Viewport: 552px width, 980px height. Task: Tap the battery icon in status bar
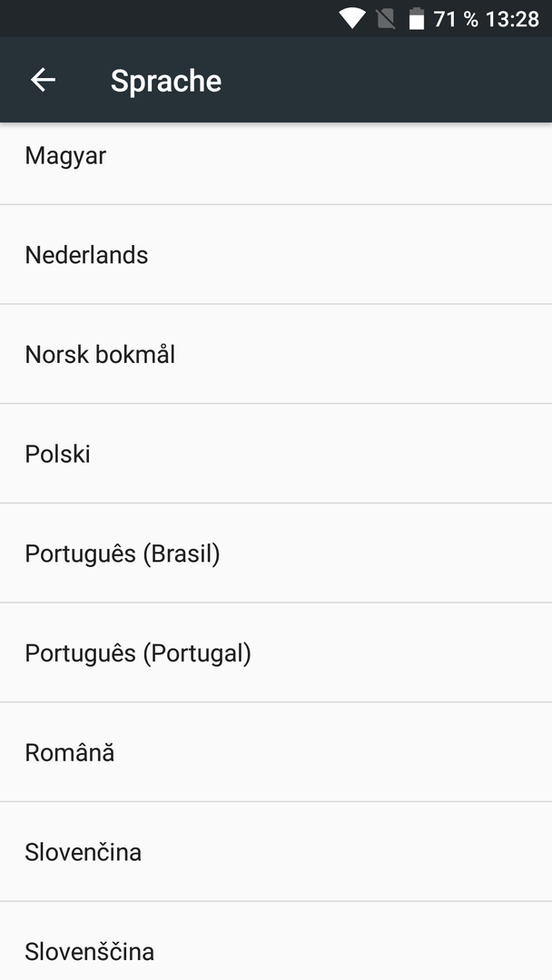pyautogui.click(x=417, y=19)
